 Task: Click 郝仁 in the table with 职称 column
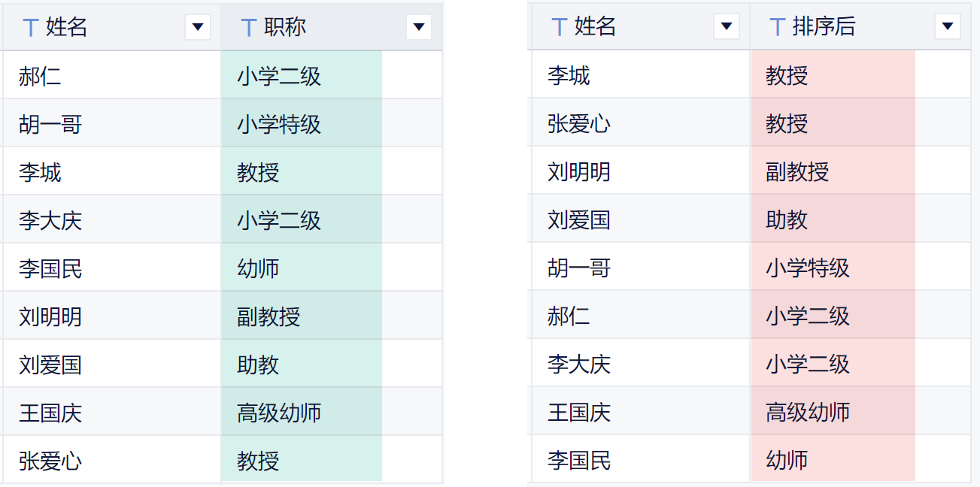pyautogui.click(x=40, y=76)
